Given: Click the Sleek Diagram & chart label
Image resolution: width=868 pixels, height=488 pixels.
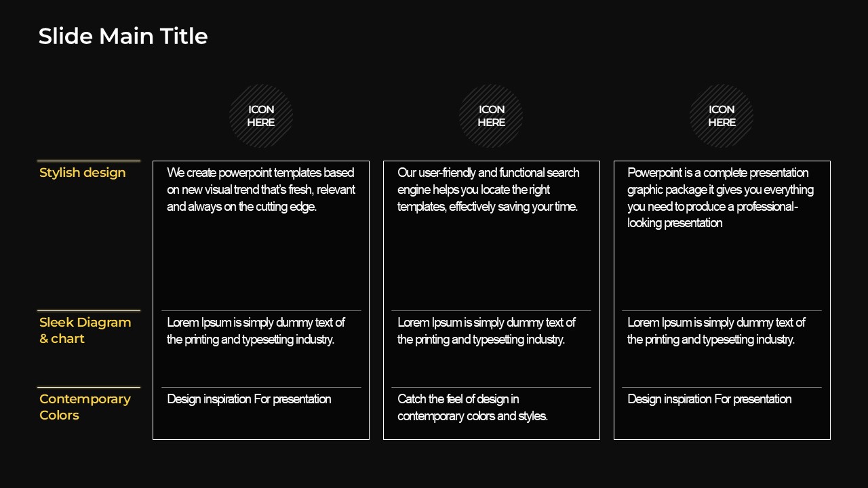Looking at the screenshot, I should (85, 331).
